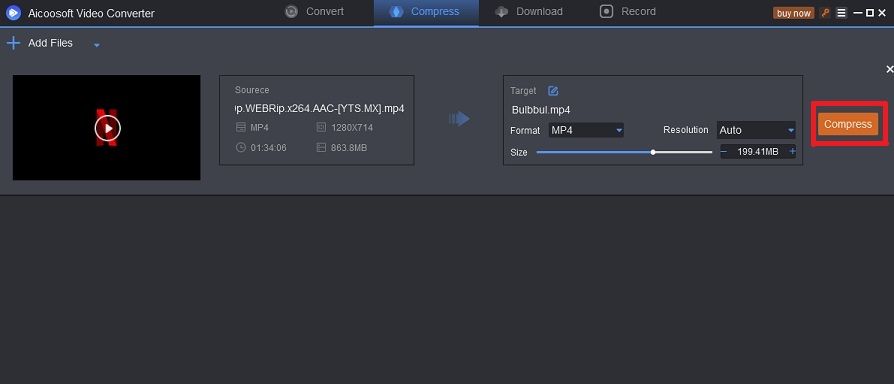Open the Add Files dropdown arrow

[97, 45]
